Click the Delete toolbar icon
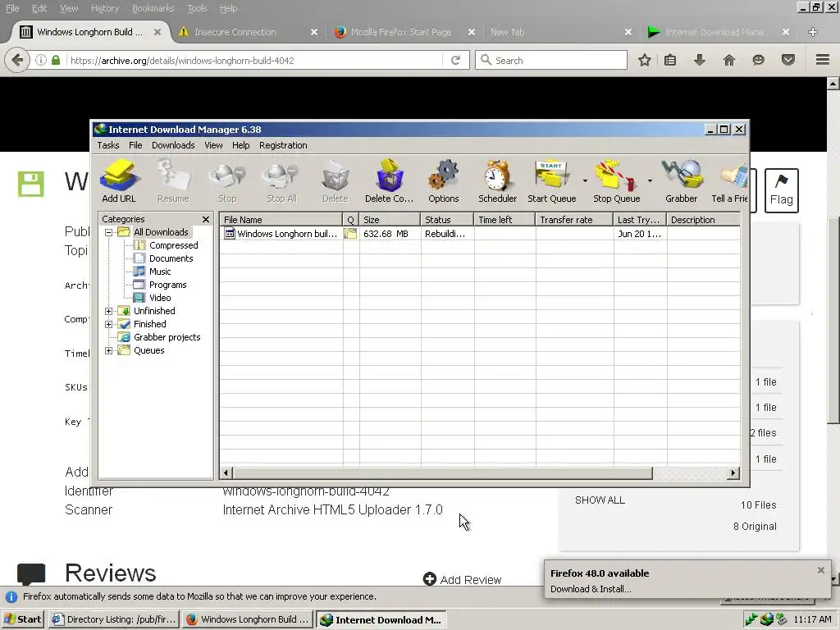Viewport: 840px width, 630px height. pos(336,181)
